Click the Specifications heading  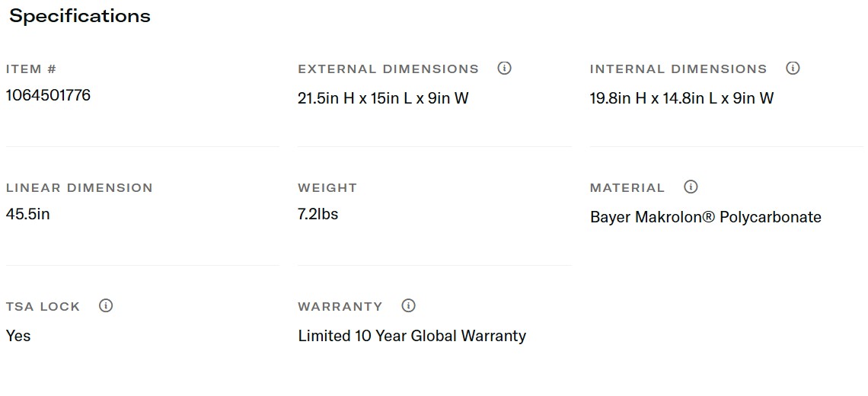point(80,16)
